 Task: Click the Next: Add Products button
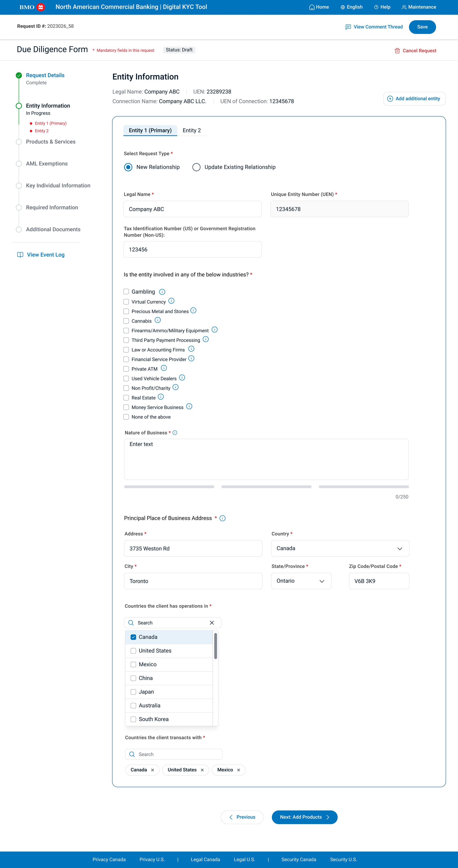pos(304,817)
